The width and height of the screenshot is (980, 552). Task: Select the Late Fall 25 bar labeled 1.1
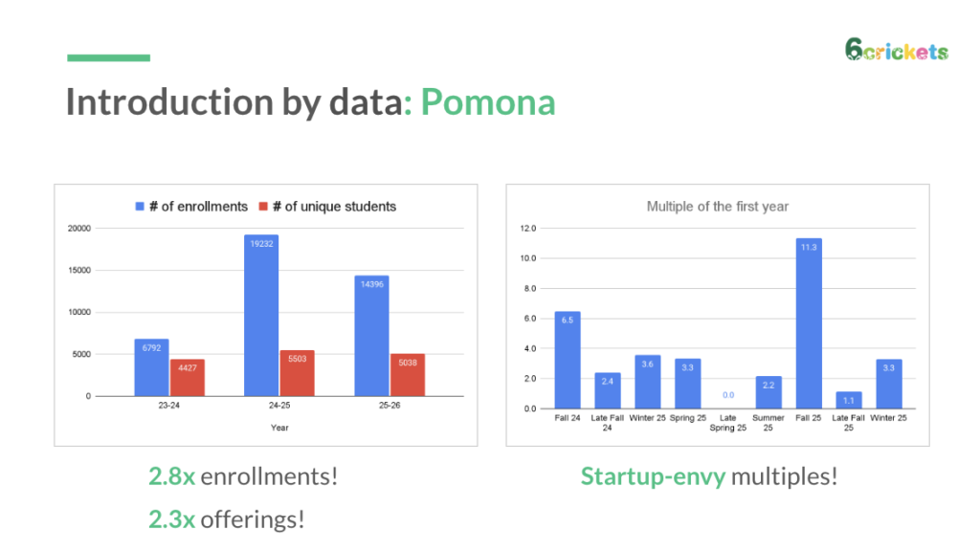point(849,400)
